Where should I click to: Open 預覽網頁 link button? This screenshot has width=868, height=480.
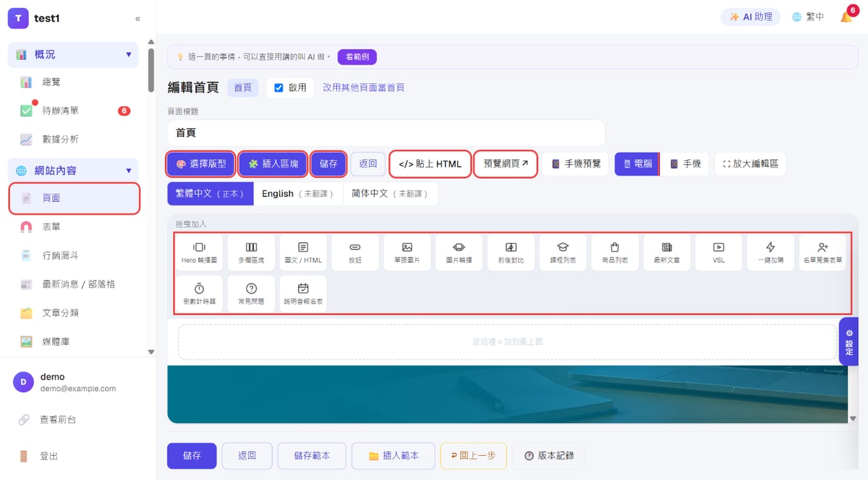506,164
